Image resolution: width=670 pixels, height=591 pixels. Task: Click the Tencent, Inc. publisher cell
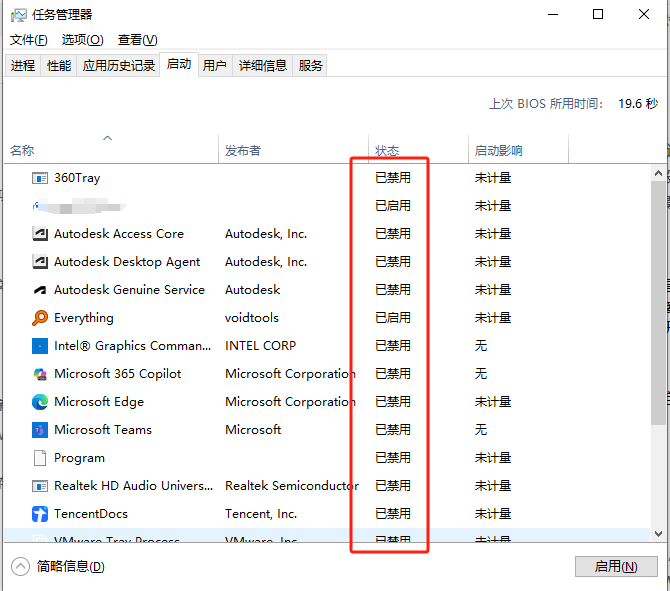pos(261,514)
